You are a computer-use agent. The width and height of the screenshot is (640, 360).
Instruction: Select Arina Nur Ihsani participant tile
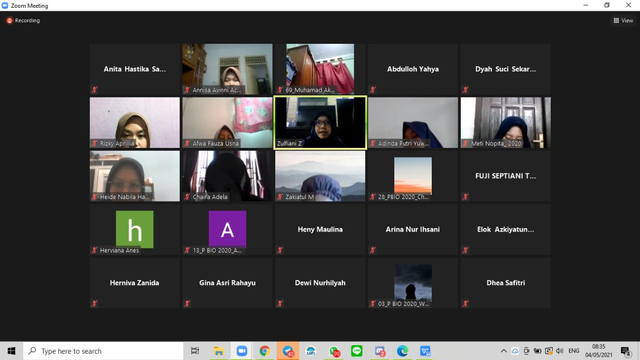pos(413,229)
